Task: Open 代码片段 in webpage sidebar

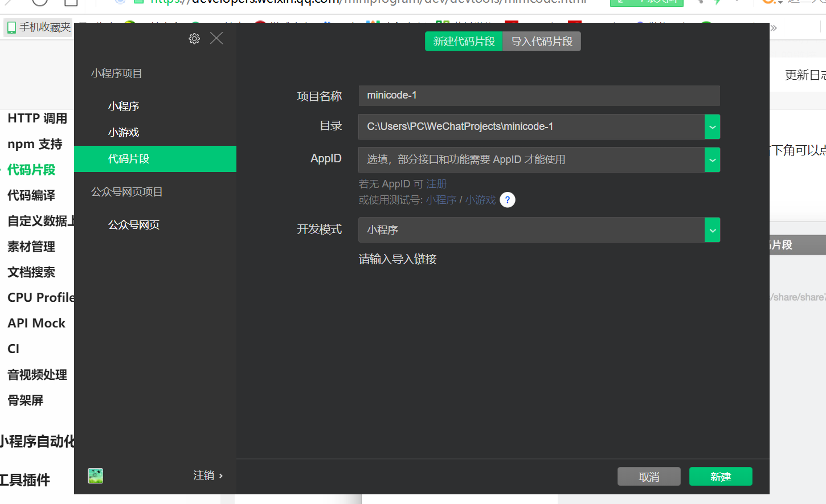Action: 31,170
